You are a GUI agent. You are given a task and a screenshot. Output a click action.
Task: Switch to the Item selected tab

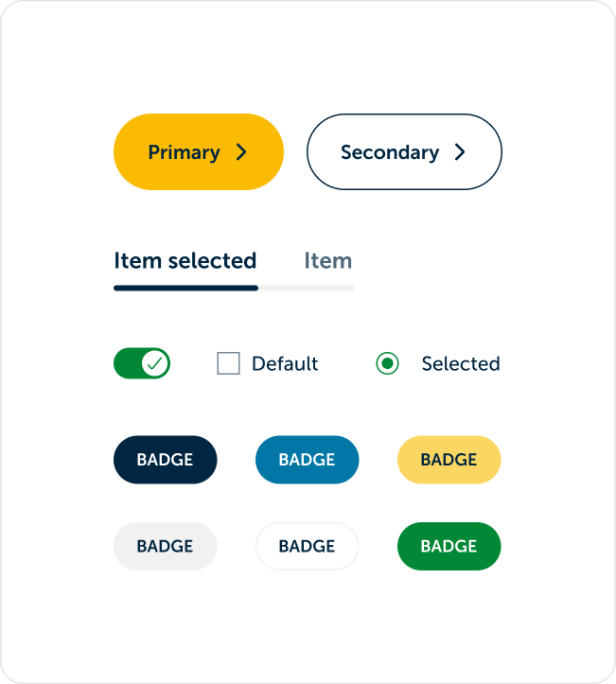(185, 261)
